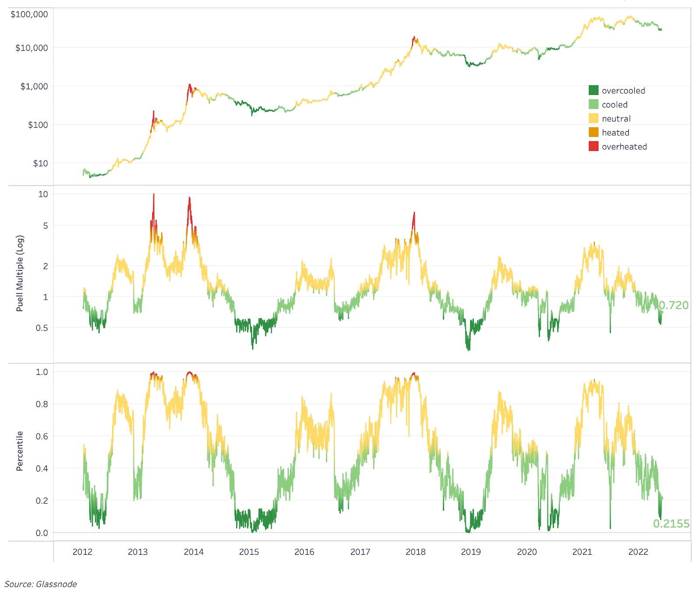Click the 0.2155 current percentile value
700x595 pixels.
671,523
